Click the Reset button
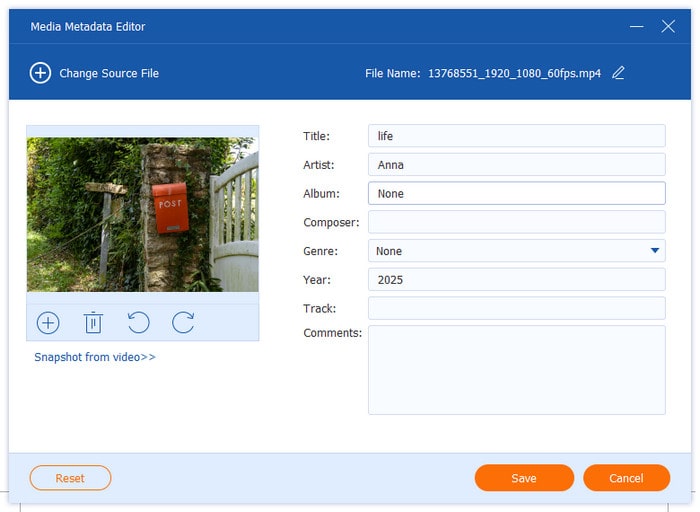 tap(70, 478)
